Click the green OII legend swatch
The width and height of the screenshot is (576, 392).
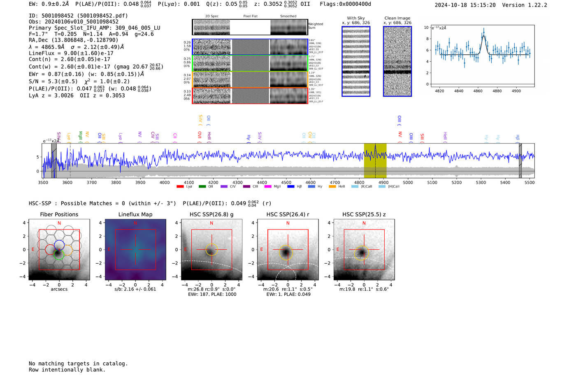click(202, 187)
